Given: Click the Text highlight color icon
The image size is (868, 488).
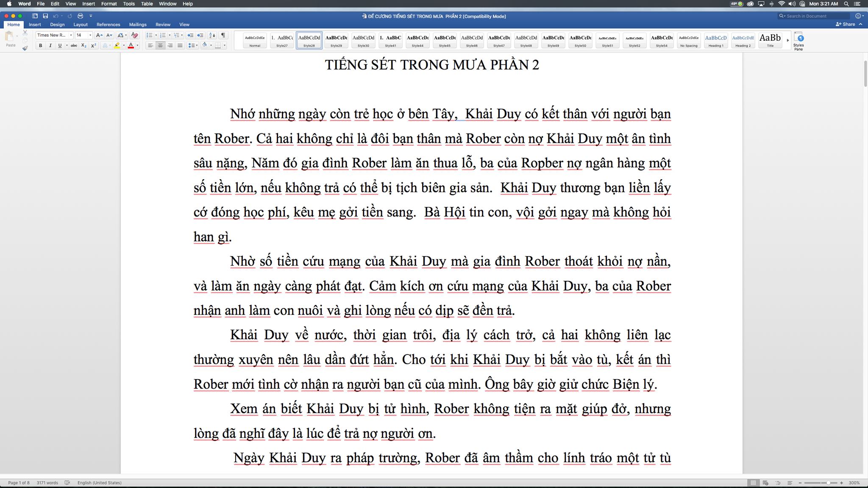Looking at the screenshot, I should click(x=117, y=45).
